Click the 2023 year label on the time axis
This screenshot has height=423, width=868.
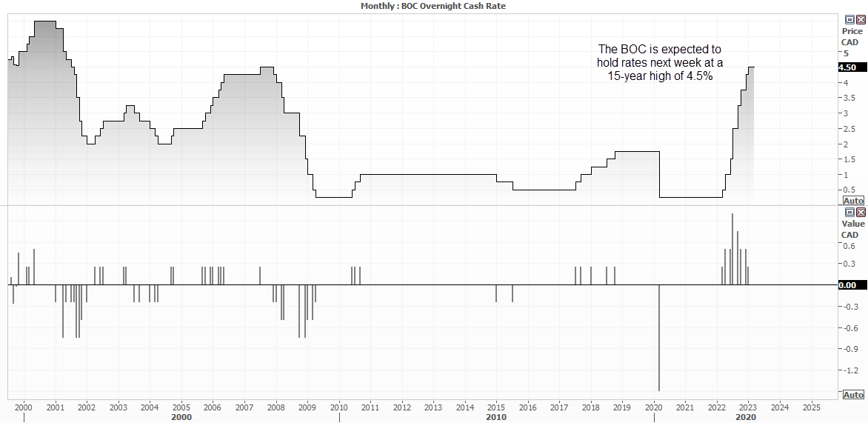[749, 408]
